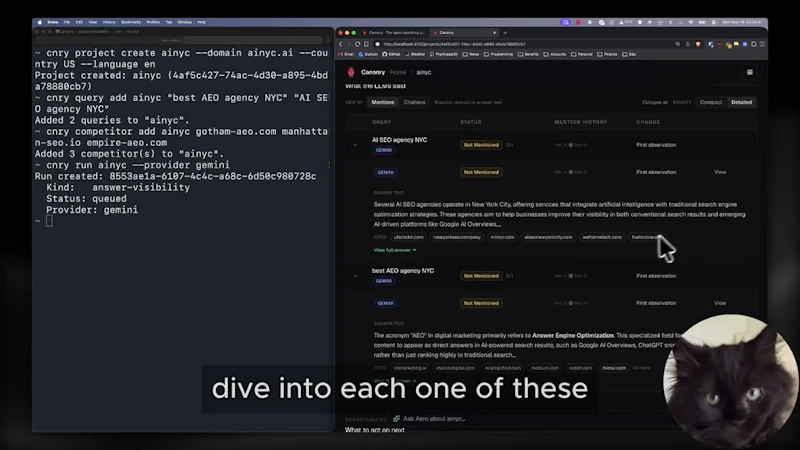Screen dimensions: 800x450
Task: Click View in AI SEO agency Gemini row
Action: click(x=720, y=172)
